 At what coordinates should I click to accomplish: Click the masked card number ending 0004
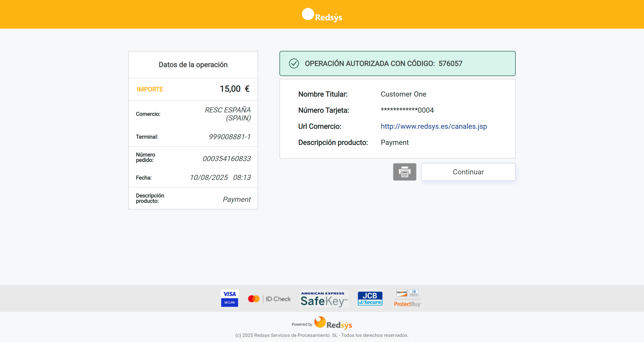coord(407,110)
